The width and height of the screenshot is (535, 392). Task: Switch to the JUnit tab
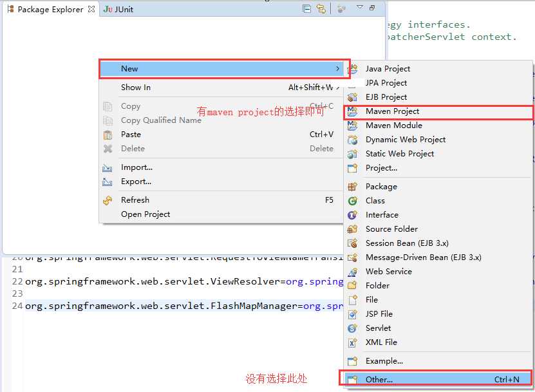118,9
